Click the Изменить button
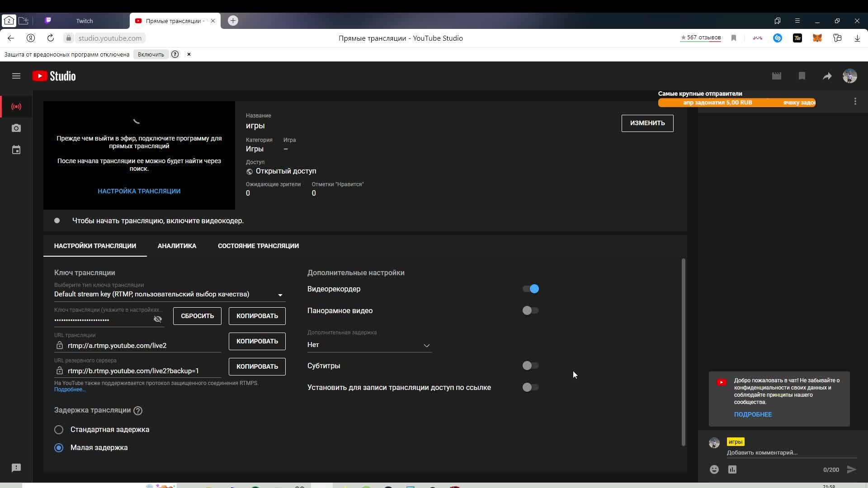This screenshot has height=488, width=868. pos(647,123)
